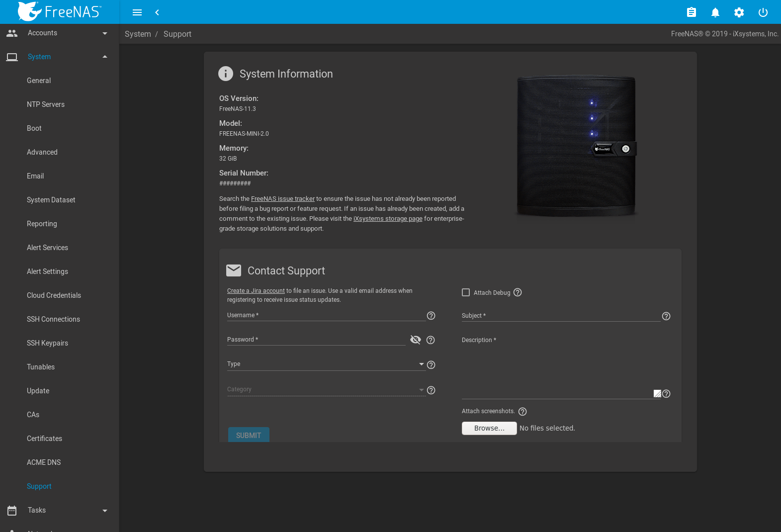Collapse the sidebar with the back chevron

click(x=157, y=12)
